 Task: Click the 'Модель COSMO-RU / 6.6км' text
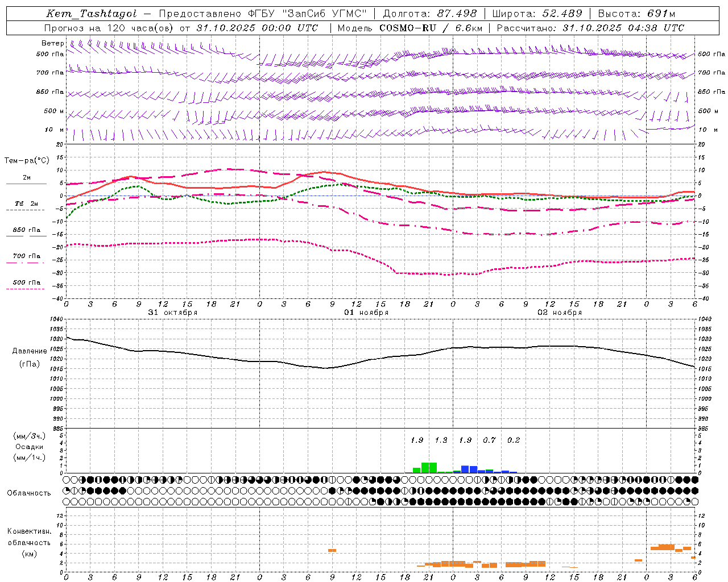(409, 28)
